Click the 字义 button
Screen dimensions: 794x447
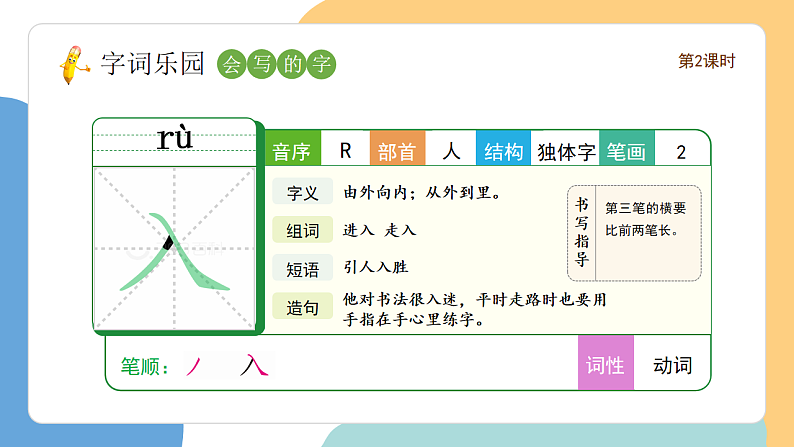click(x=302, y=193)
